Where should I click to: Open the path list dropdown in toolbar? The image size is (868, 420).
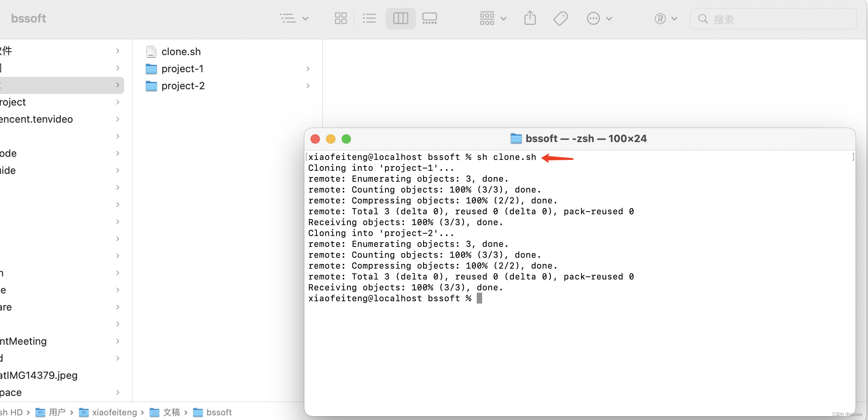point(294,18)
